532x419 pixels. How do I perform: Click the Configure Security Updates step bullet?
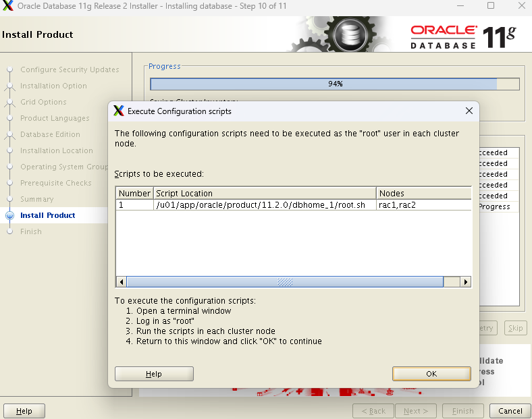pyautogui.click(x=10, y=69)
